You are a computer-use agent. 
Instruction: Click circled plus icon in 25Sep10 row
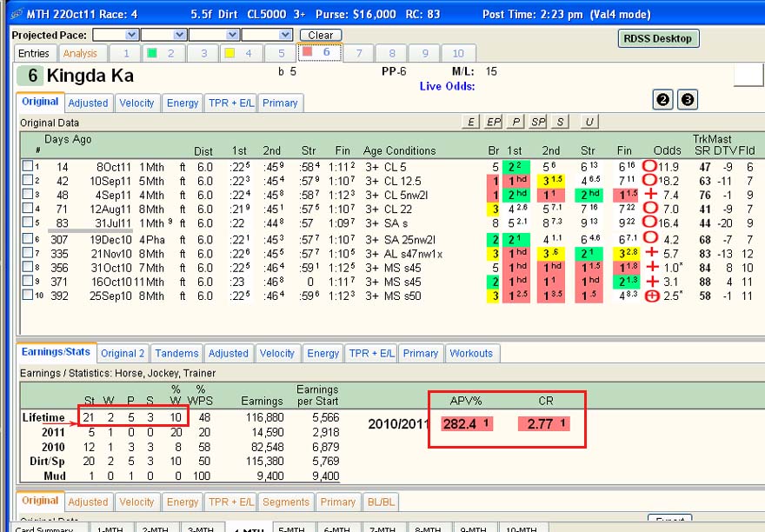[652, 296]
